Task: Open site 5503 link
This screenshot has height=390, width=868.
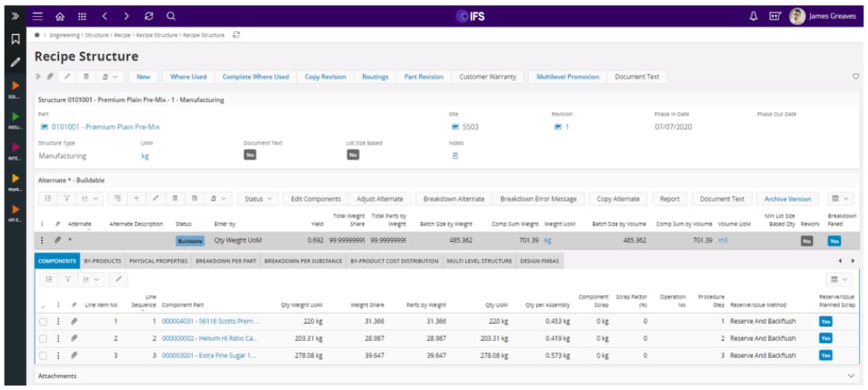Action: tap(471, 127)
